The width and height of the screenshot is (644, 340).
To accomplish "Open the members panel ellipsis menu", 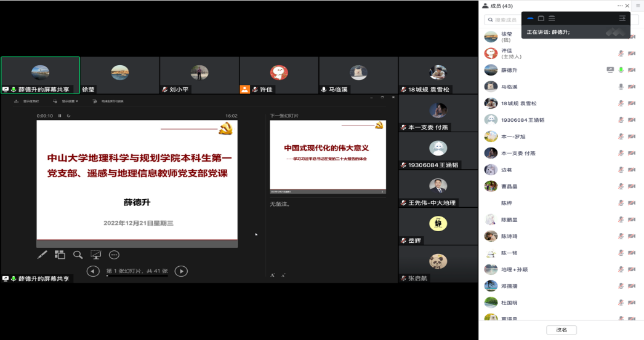I will (x=620, y=6).
